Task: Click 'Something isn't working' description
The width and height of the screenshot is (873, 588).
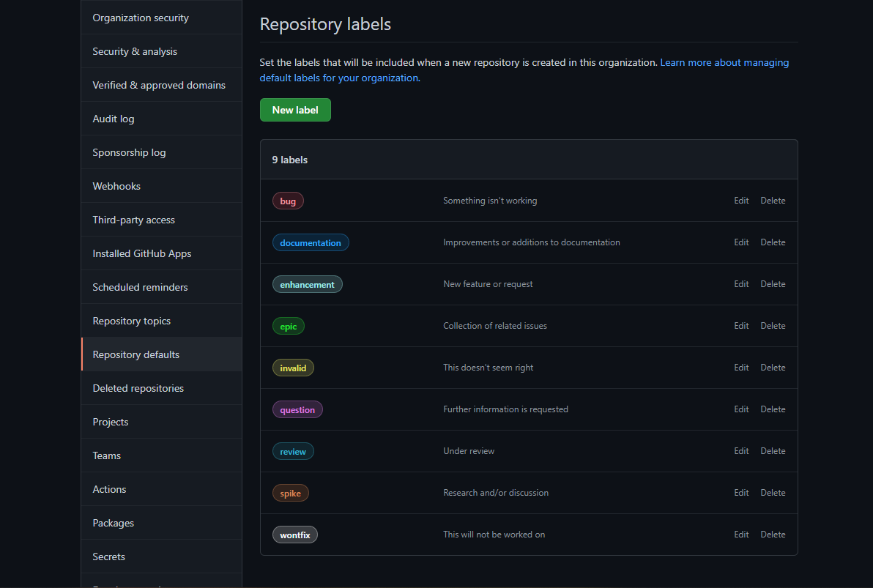Action: point(490,201)
